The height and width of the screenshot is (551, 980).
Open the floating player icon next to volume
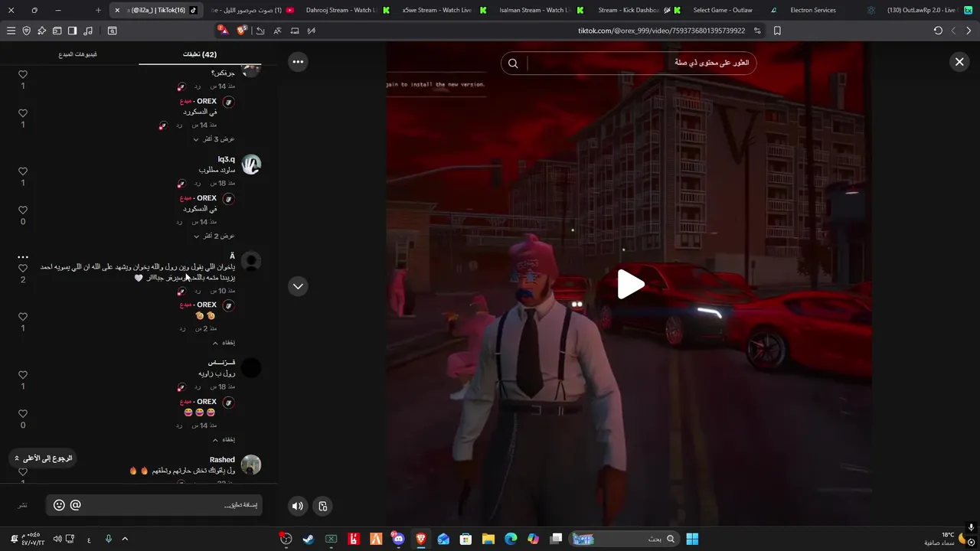point(323,506)
